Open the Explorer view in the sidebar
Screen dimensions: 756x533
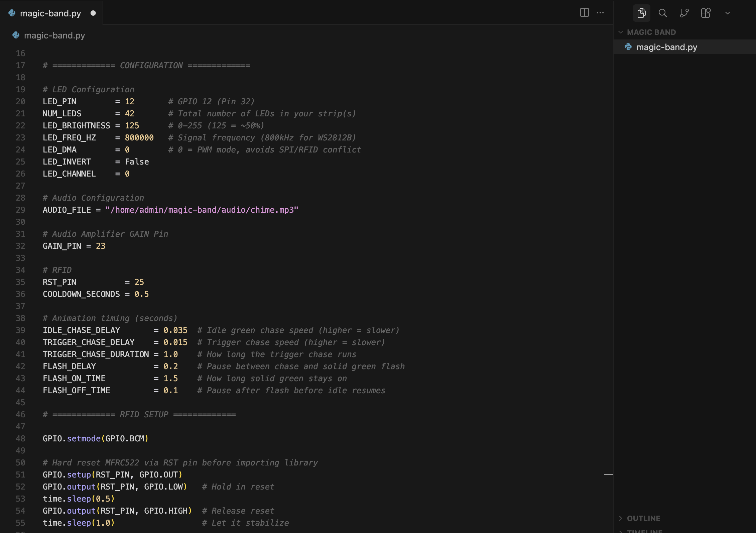[x=641, y=13]
